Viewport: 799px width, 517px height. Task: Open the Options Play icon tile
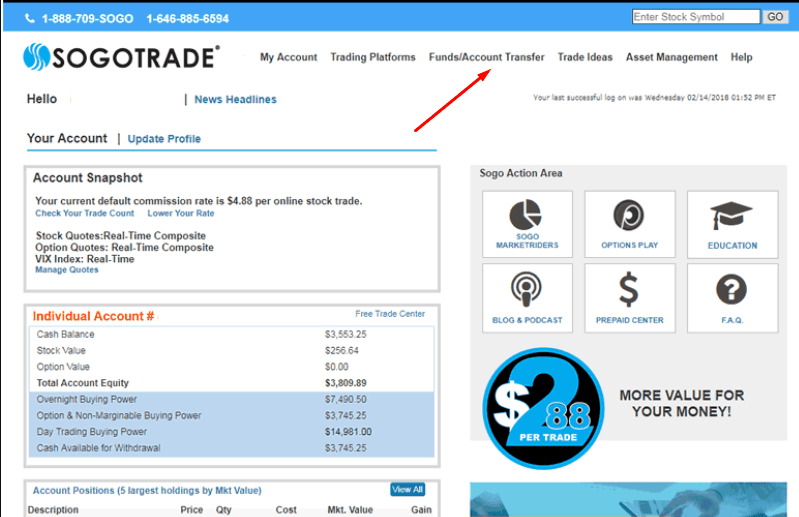pos(629,224)
